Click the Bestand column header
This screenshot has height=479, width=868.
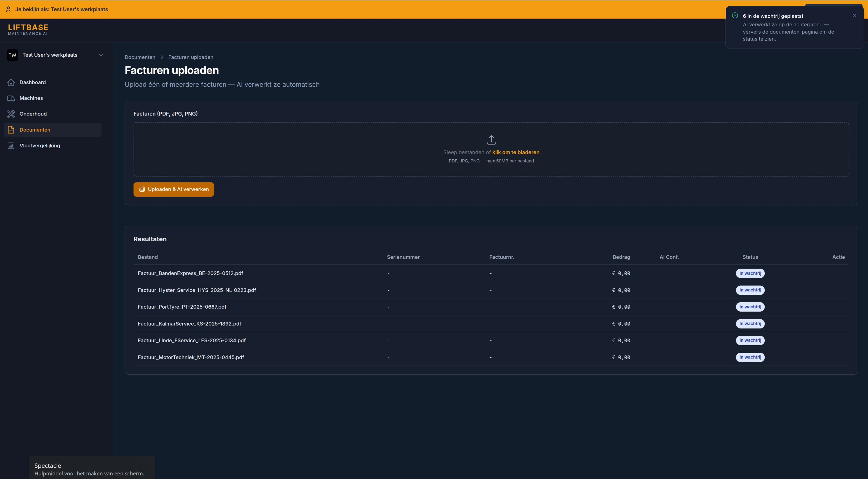coord(148,257)
